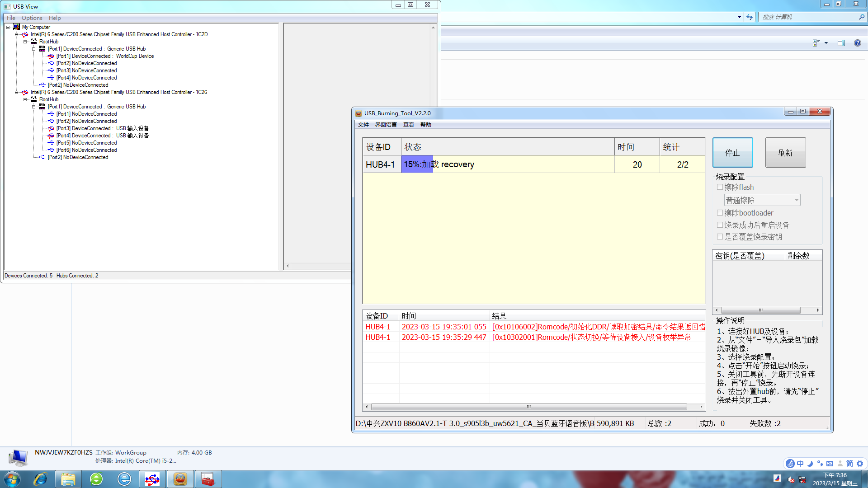The image size is (868, 488).
Task: Collapse the 1C26 host controller node
Action: pos(16,92)
